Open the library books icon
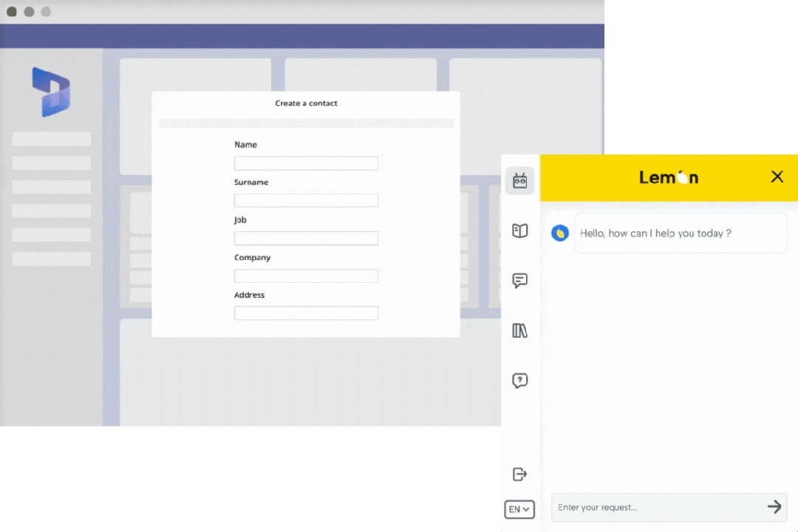Screen dimensions: 798x532 point(519,330)
